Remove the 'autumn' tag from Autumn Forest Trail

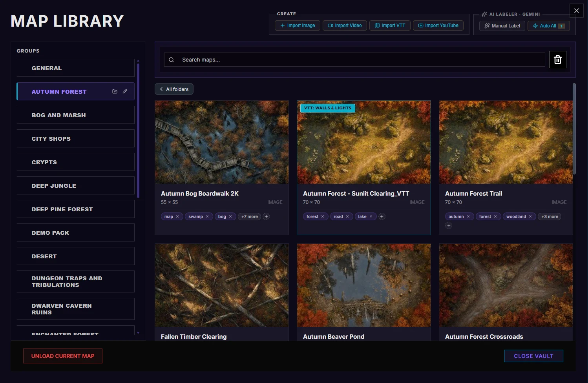468,216
